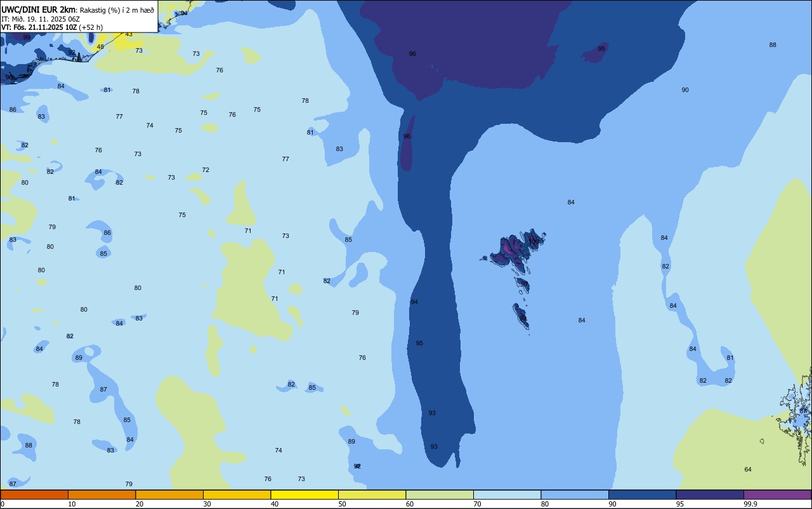The width and height of the screenshot is (812, 509).
Task: Click the "VT: Fös. 21.11.2025 10Z" line
Action: (x=39, y=27)
